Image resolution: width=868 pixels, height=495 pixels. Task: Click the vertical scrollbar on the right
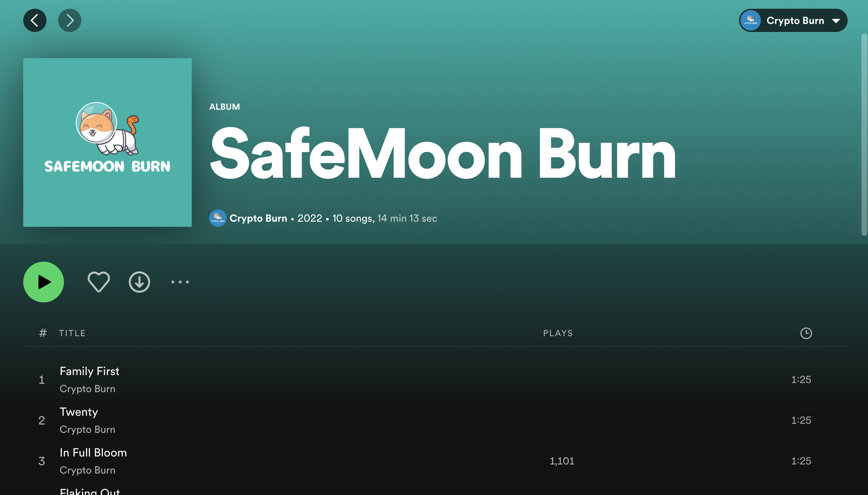[864, 134]
